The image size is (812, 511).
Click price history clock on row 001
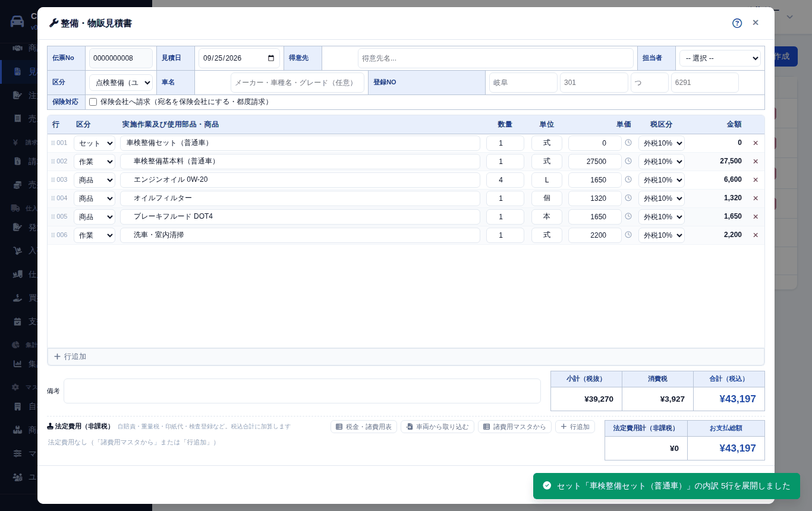(x=628, y=143)
